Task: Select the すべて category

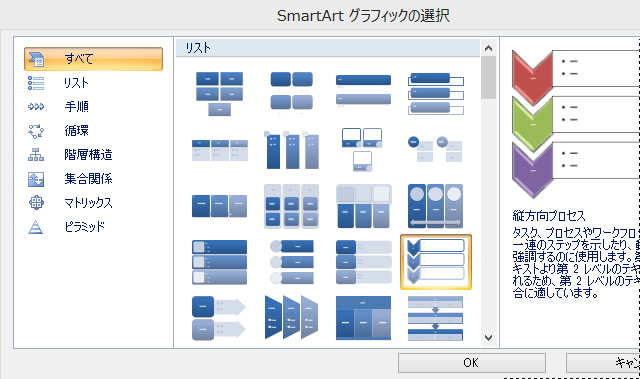Action: [93, 59]
